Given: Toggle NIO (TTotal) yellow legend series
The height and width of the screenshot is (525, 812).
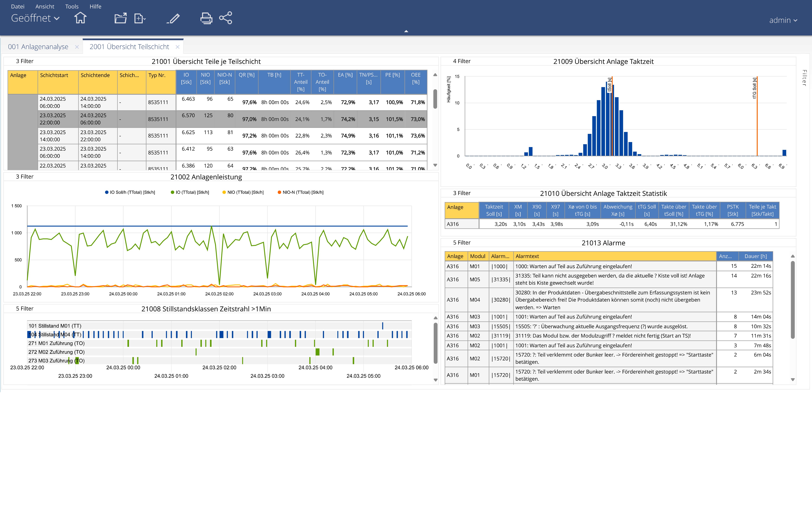Looking at the screenshot, I should point(243,192).
